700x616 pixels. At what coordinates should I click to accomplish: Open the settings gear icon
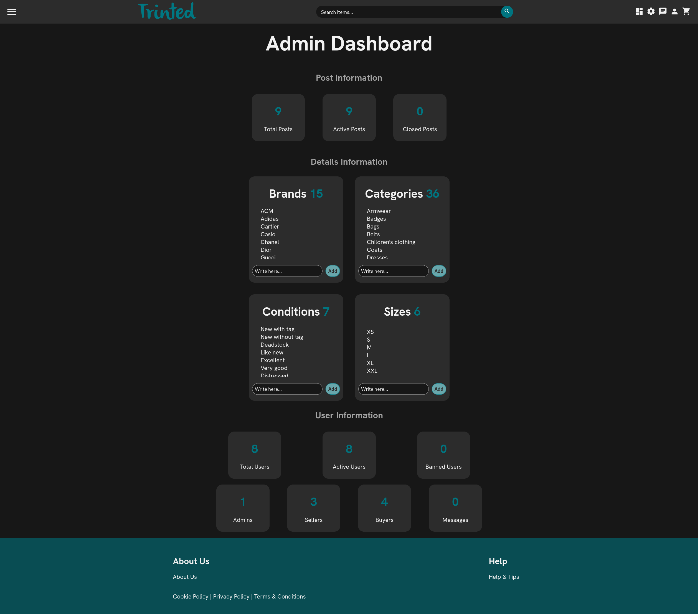[x=651, y=11]
